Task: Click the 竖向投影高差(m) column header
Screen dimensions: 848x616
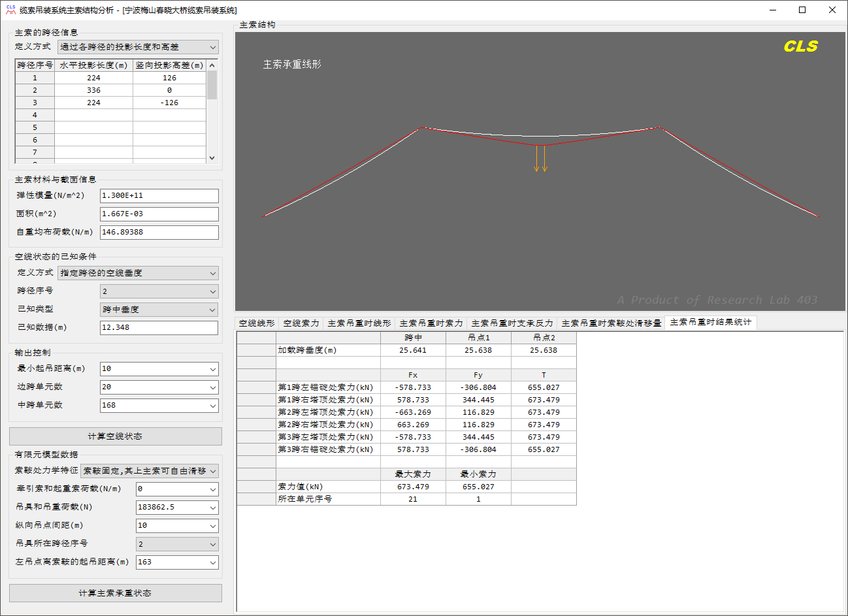Action: pos(170,65)
